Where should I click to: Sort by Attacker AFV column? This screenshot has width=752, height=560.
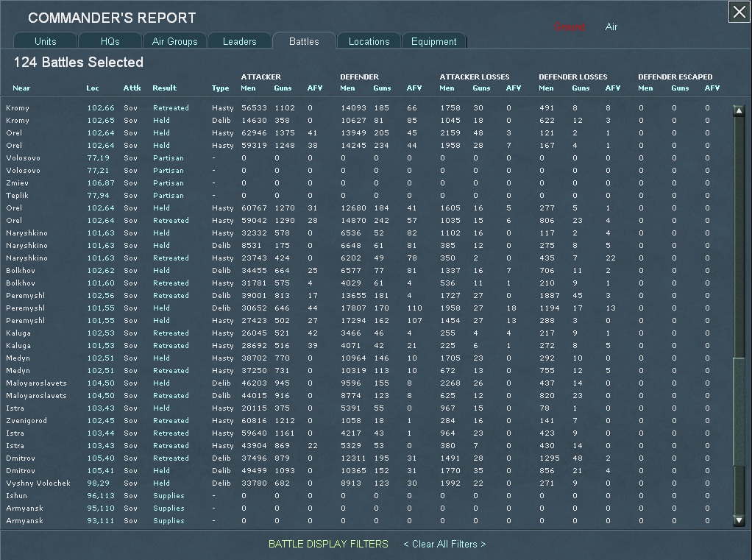pos(315,88)
